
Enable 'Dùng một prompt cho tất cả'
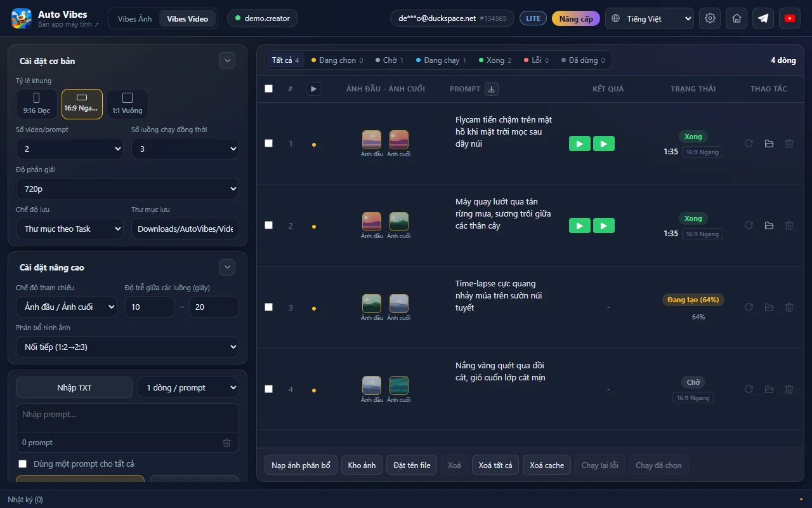click(x=23, y=464)
